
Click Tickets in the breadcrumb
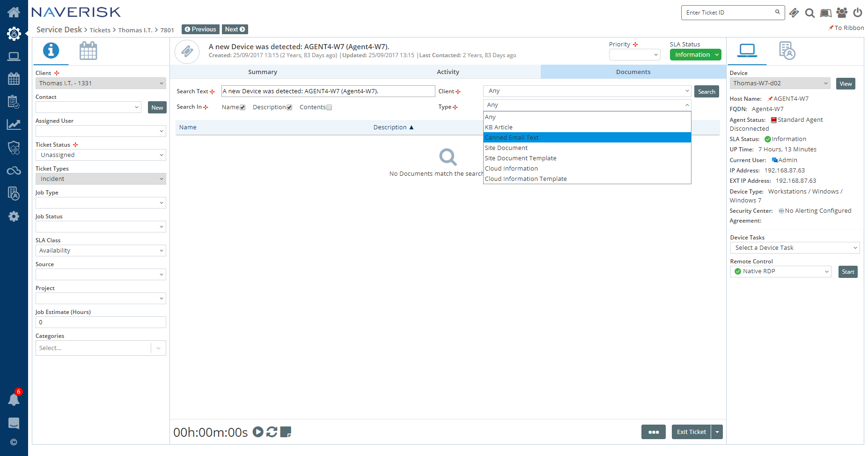point(100,30)
